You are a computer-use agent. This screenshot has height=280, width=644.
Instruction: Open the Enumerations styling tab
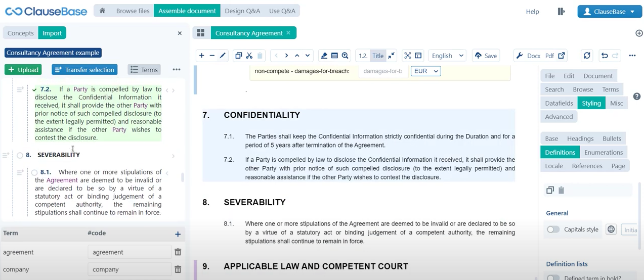pos(603,152)
